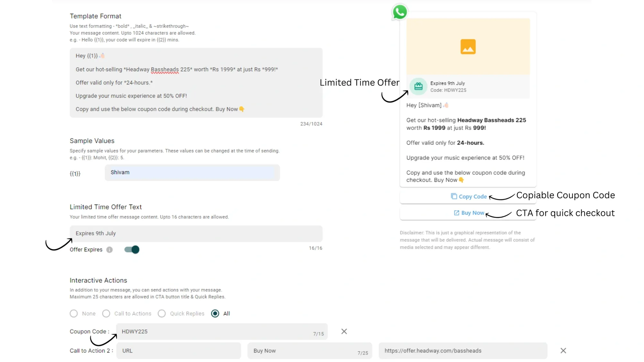The image size is (644, 362).
Task: Click the WhatsApp logo icon
Action: point(400,12)
